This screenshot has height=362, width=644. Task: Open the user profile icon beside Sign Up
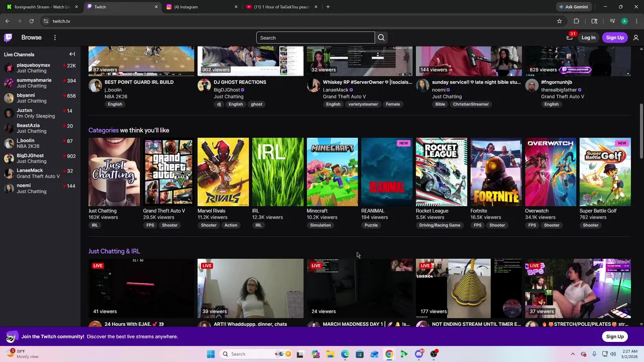point(636,38)
